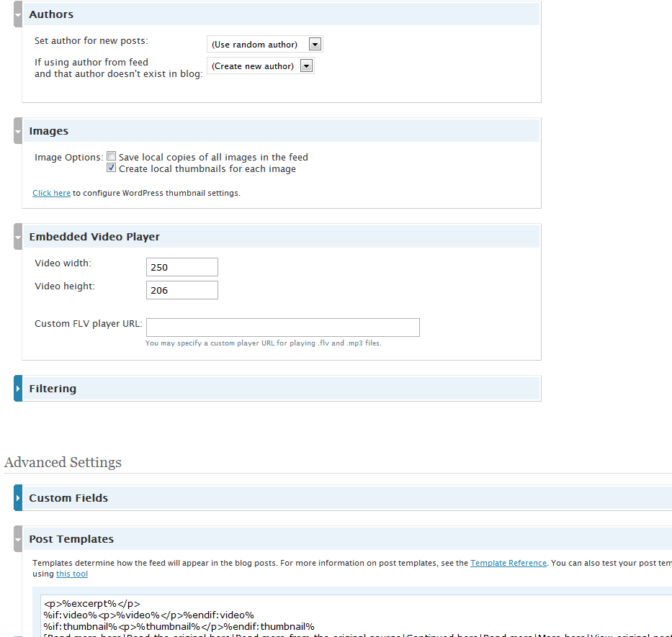Click the 'Set author for new posts:' label
Viewport: 672px width, 637px height.
tap(91, 41)
